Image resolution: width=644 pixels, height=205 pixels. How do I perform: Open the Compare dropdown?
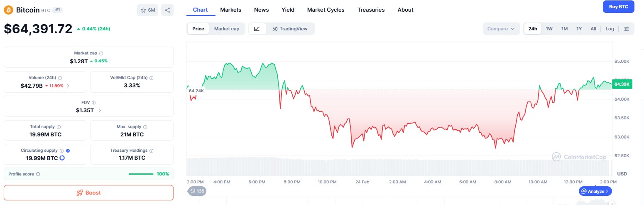(x=501, y=29)
